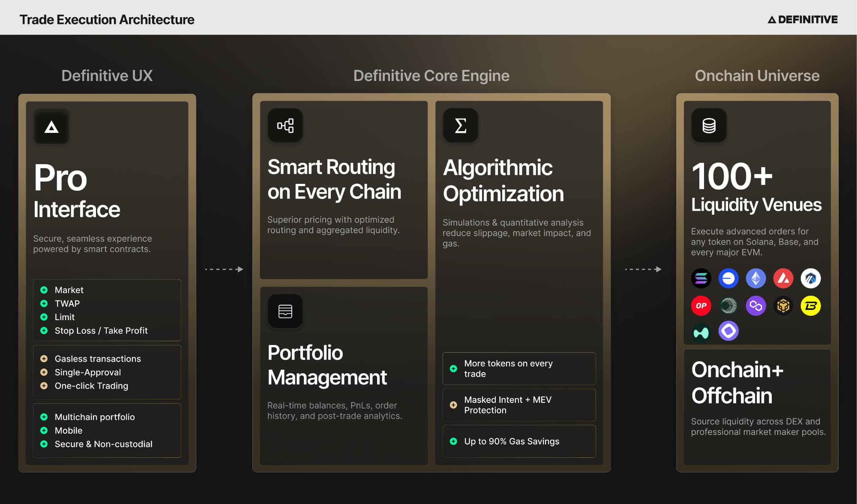Image resolution: width=857 pixels, height=504 pixels.
Task: Click the Optimism OP chain logo
Action: pos(701,306)
